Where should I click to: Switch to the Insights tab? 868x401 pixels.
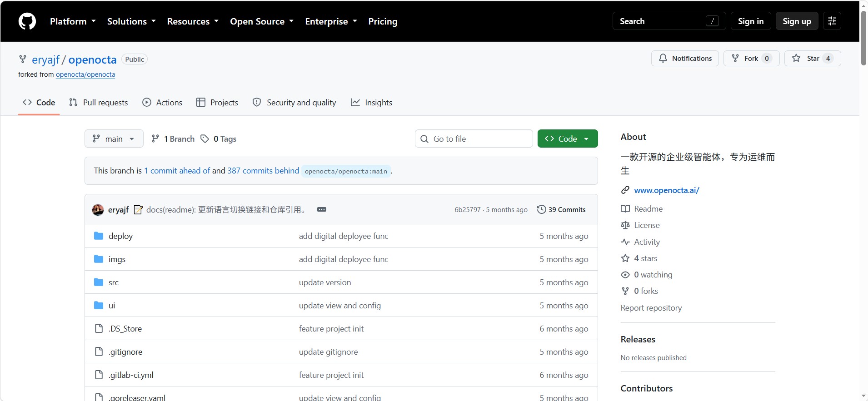371,103
